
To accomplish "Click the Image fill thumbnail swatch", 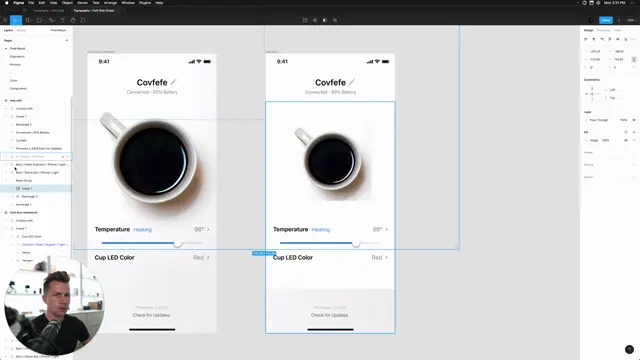I will click(587, 140).
